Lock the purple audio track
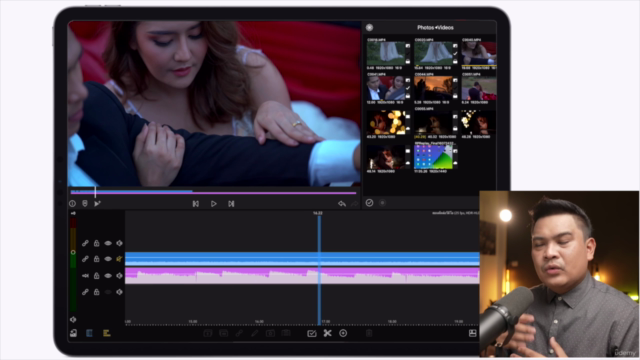640x360 pixels. tap(97, 276)
